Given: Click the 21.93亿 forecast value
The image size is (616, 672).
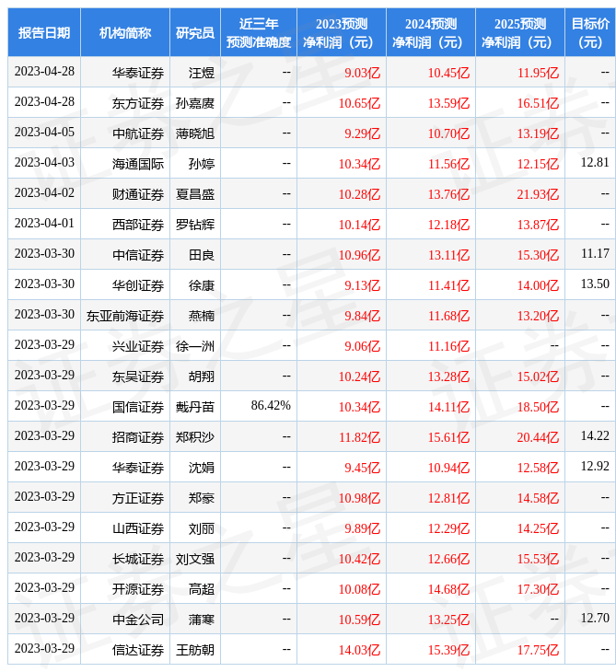Looking at the screenshot, I should click(x=538, y=194).
